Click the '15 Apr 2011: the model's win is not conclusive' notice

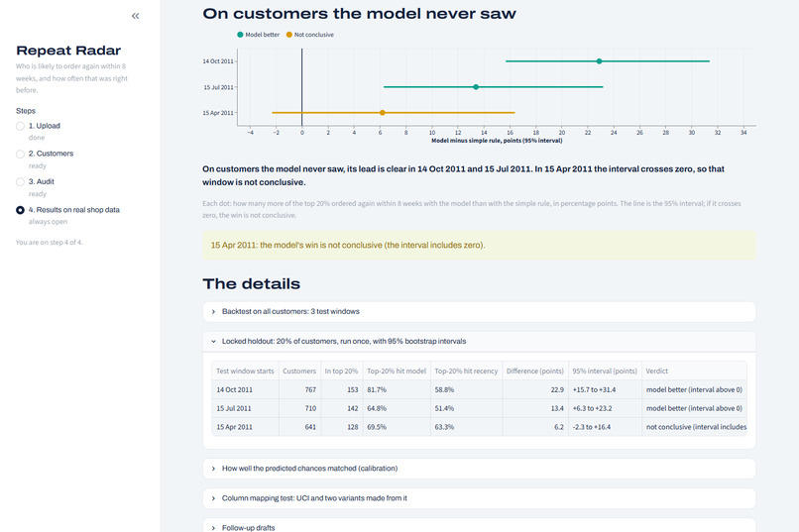click(479, 246)
